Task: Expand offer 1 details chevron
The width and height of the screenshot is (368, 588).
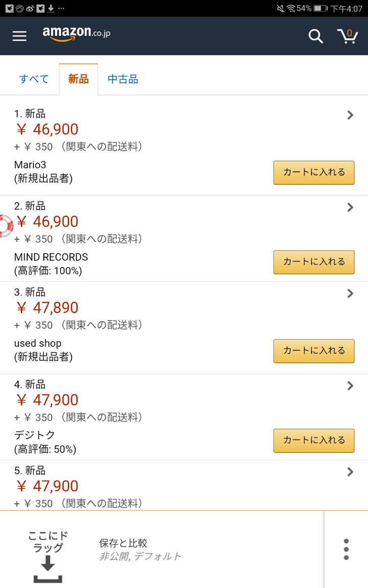Action: [350, 115]
